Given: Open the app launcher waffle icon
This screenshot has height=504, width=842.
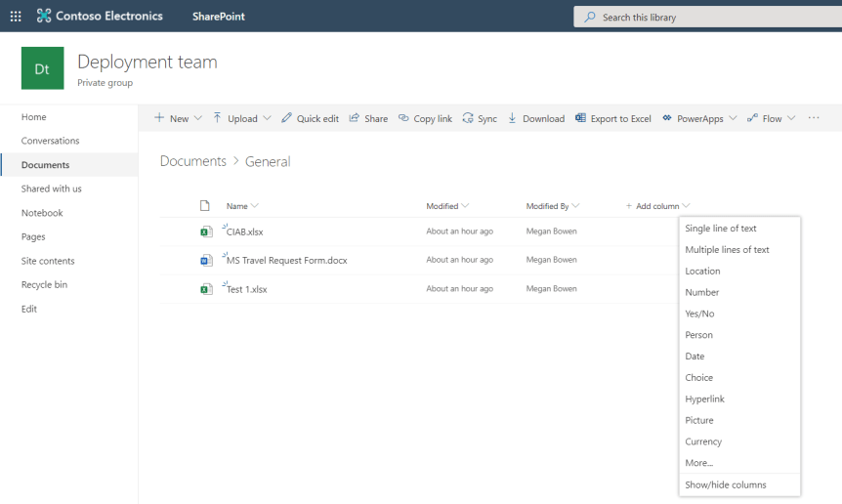Looking at the screenshot, I should tap(16, 17).
